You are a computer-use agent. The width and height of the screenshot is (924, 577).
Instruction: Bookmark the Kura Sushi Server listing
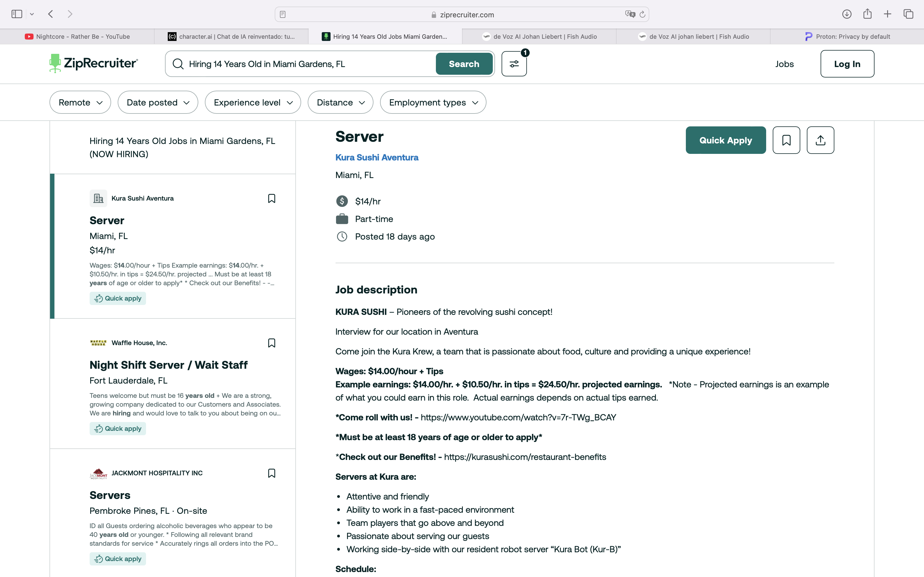click(271, 198)
